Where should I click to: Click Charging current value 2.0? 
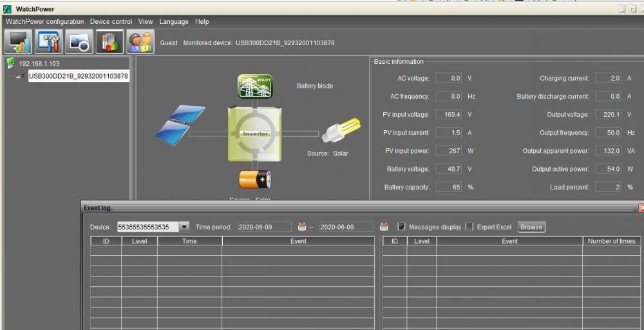click(609, 78)
